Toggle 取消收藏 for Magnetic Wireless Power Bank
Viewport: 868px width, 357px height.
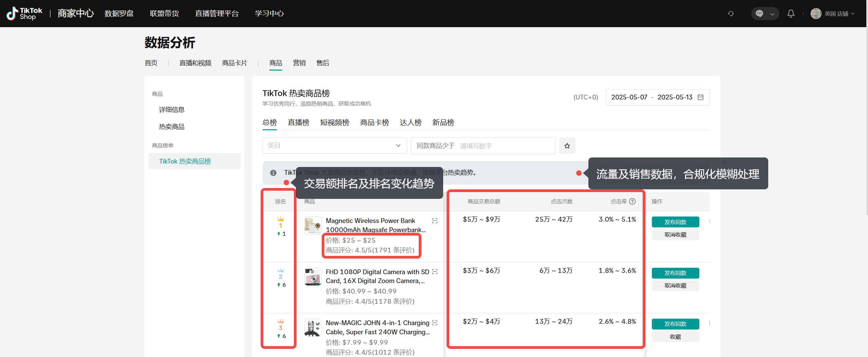675,235
